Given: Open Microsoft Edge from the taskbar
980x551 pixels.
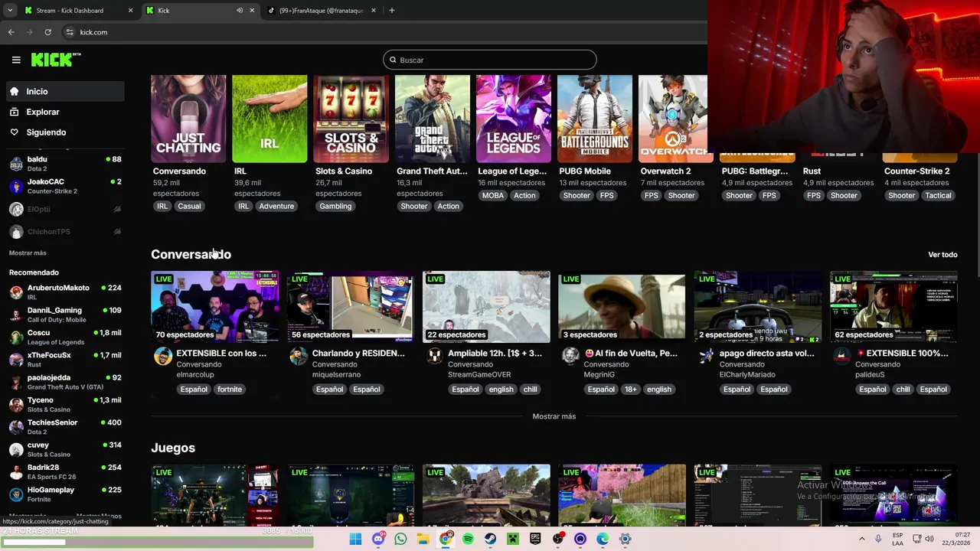Looking at the screenshot, I should pyautogui.click(x=603, y=539).
